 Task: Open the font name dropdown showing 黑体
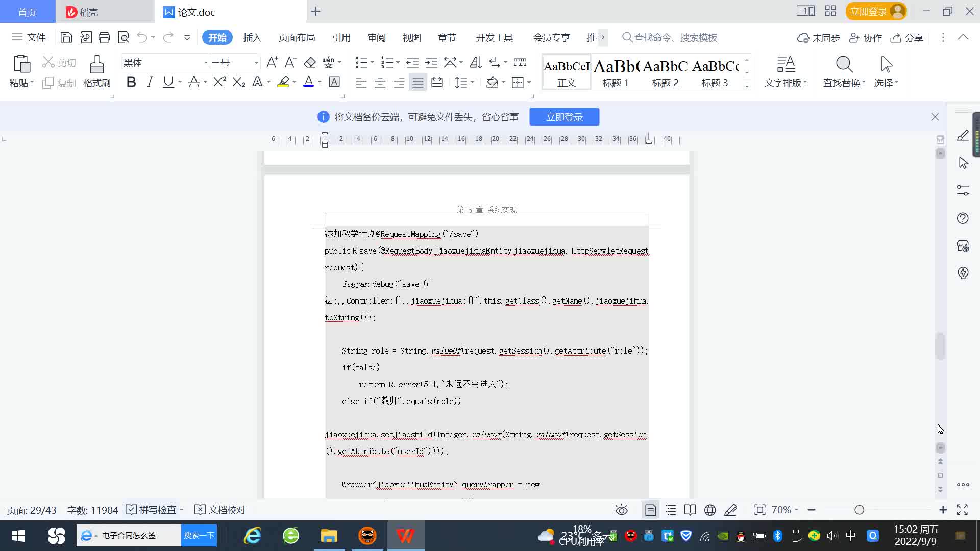click(206, 63)
